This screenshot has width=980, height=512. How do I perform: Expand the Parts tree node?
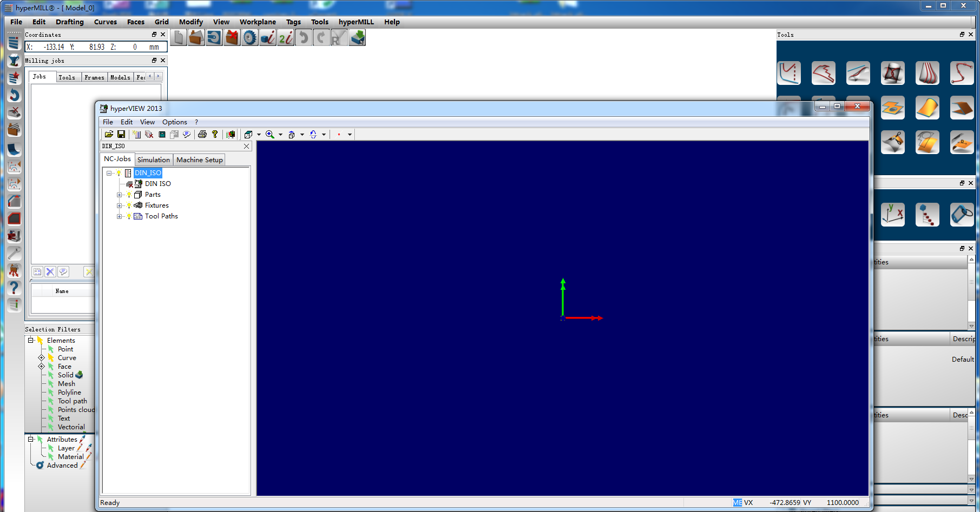(119, 195)
